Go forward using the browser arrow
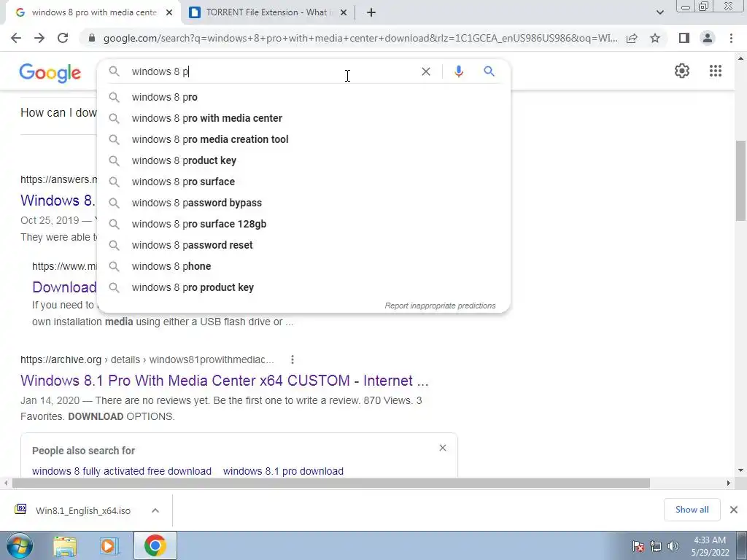This screenshot has height=560, width=747. 39,38
